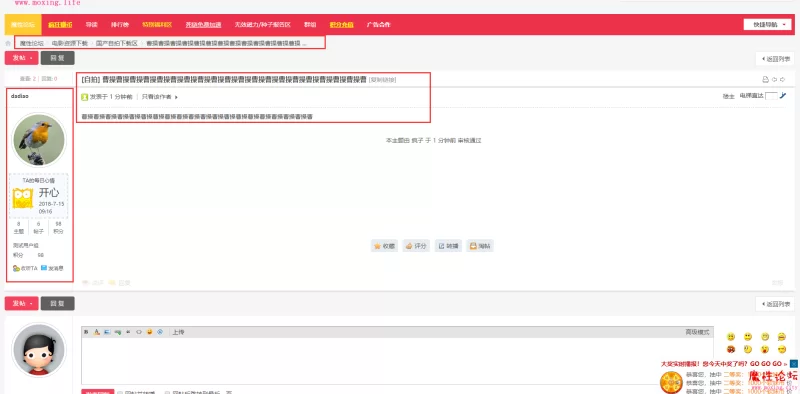Image resolution: width=800 pixels, height=394 pixels.
Task: Send a message via 发消息
Action: click(x=52, y=268)
